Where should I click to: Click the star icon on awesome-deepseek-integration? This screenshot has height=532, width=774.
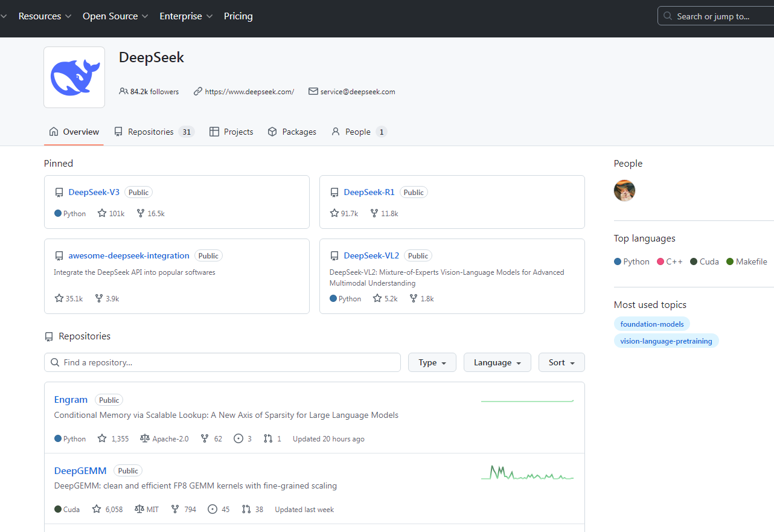(x=59, y=298)
